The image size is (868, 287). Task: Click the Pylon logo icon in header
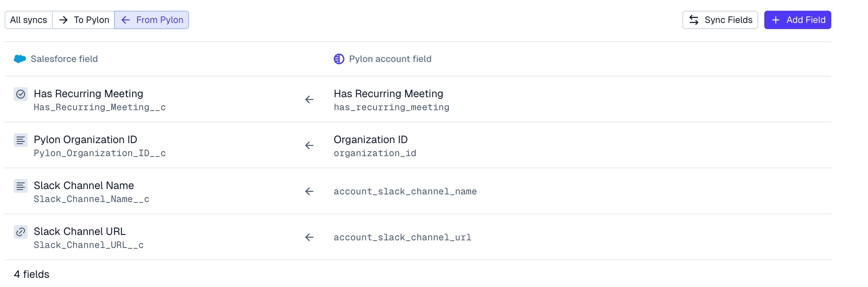click(339, 59)
